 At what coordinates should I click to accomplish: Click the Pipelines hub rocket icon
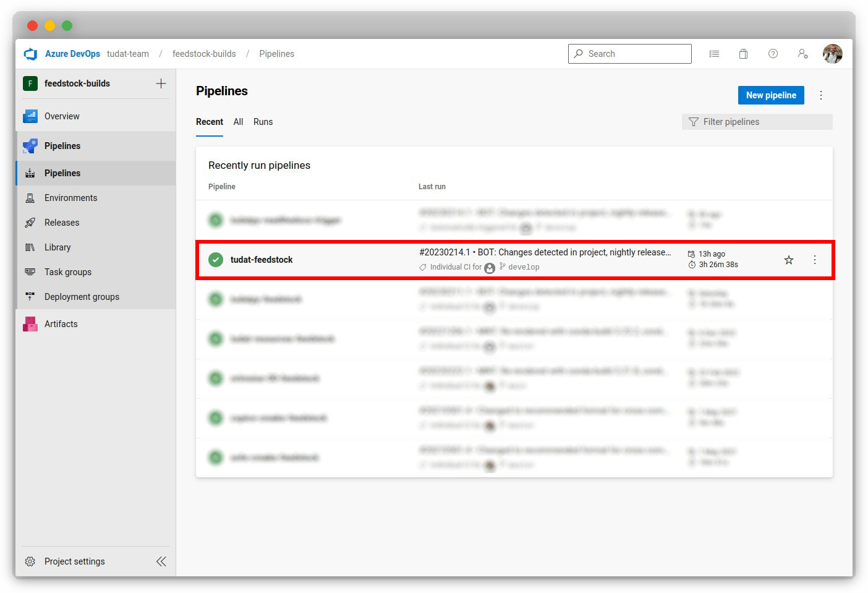[30, 146]
